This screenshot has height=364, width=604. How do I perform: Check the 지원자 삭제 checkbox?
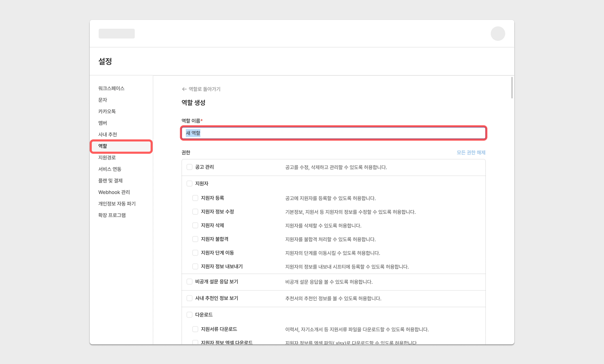pyautogui.click(x=195, y=225)
